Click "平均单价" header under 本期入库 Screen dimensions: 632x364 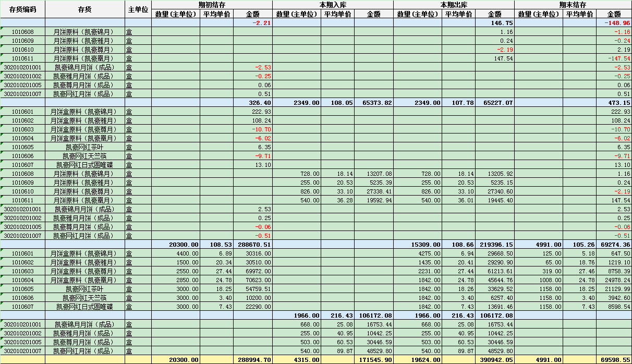click(337, 14)
